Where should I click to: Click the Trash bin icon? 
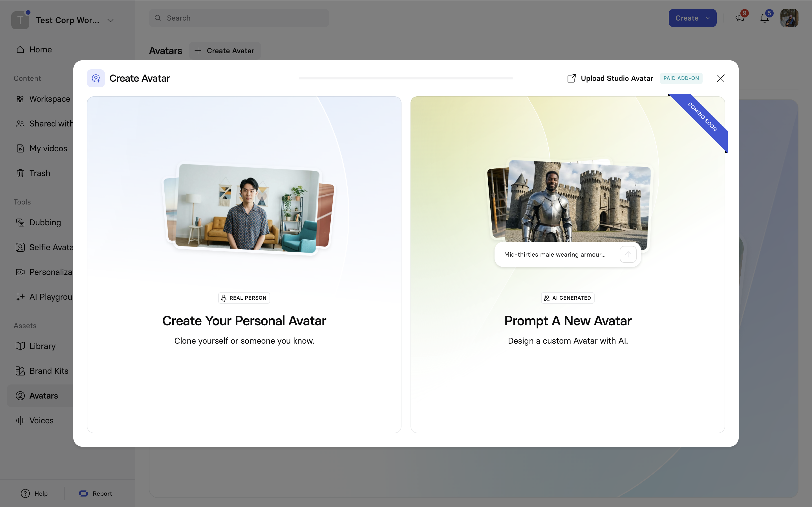coord(20,173)
